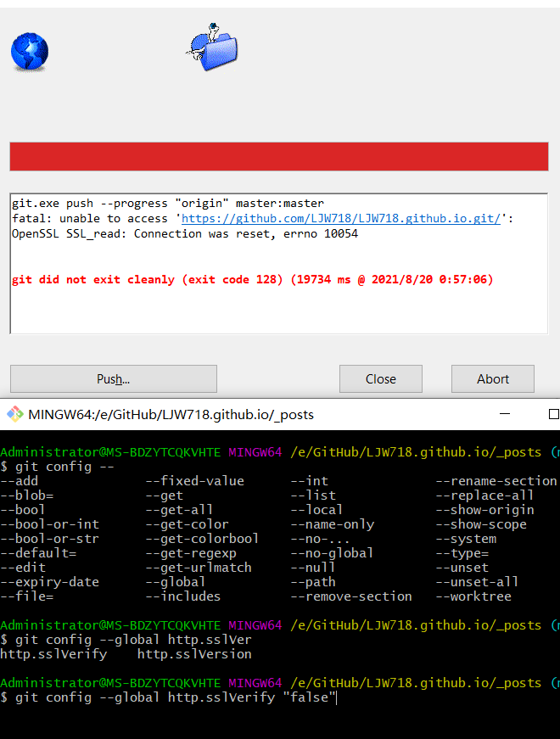Click the '--name-only' option in terminal
This screenshot has height=739, width=560.
[333, 524]
